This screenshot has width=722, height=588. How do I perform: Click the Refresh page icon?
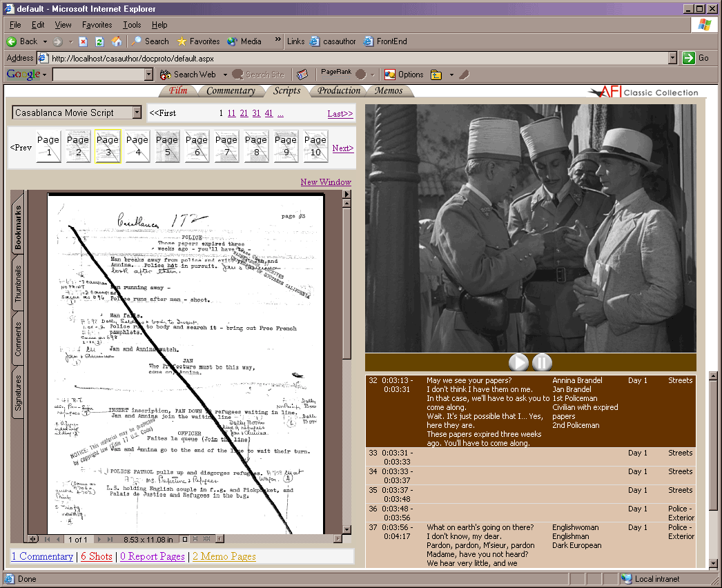point(99,41)
